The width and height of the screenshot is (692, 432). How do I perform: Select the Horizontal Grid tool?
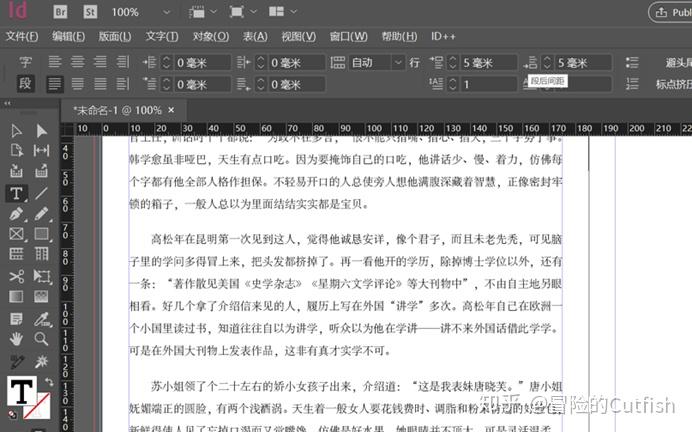pos(16,254)
